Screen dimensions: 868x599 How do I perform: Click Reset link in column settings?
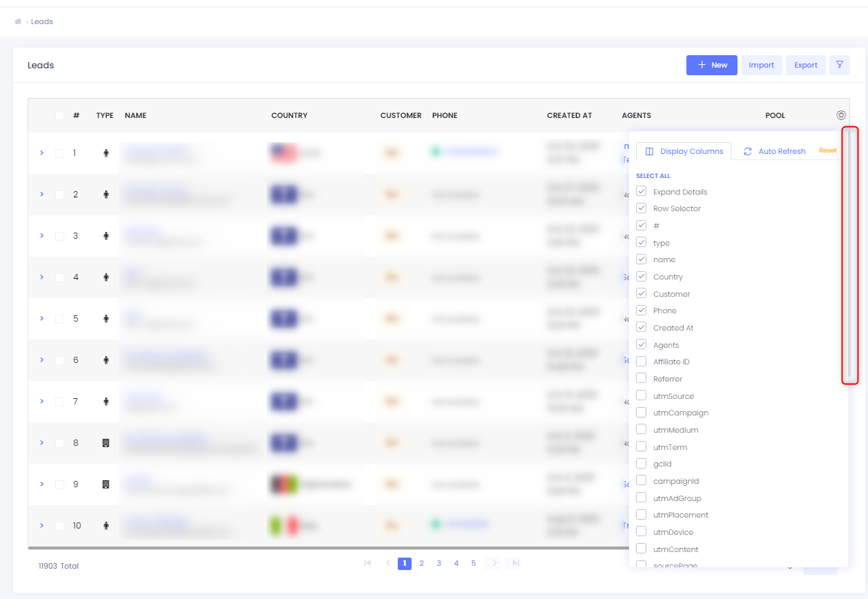827,150
